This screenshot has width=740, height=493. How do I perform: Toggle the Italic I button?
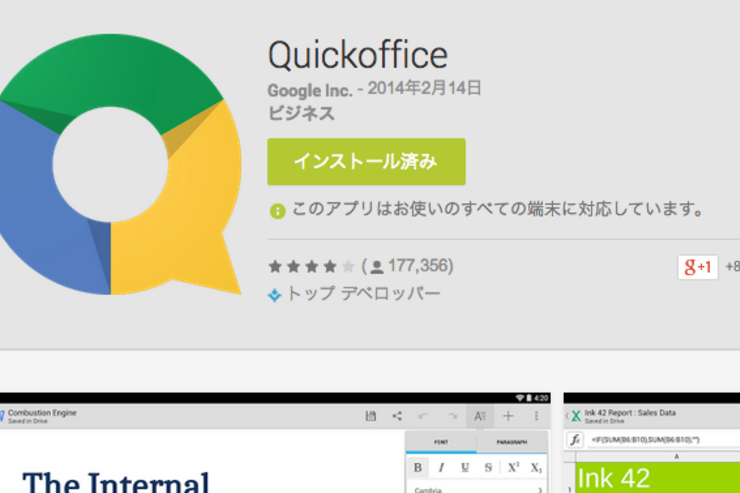pos(441,468)
